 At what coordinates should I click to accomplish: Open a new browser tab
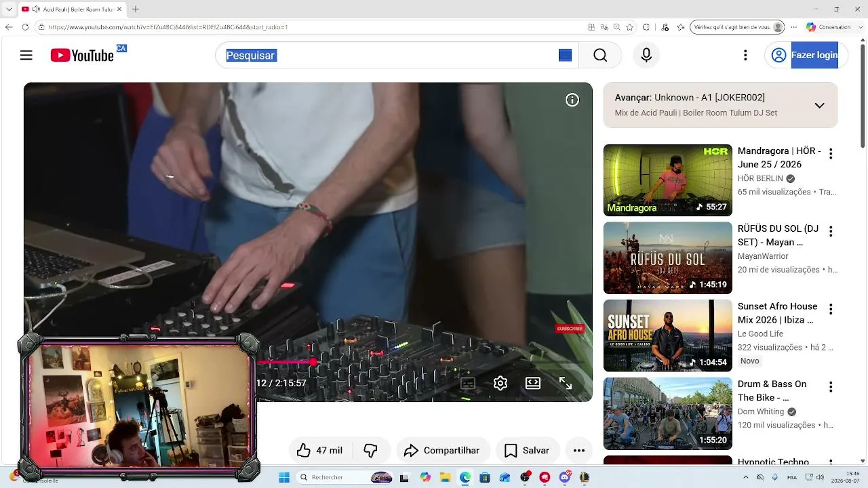click(136, 9)
